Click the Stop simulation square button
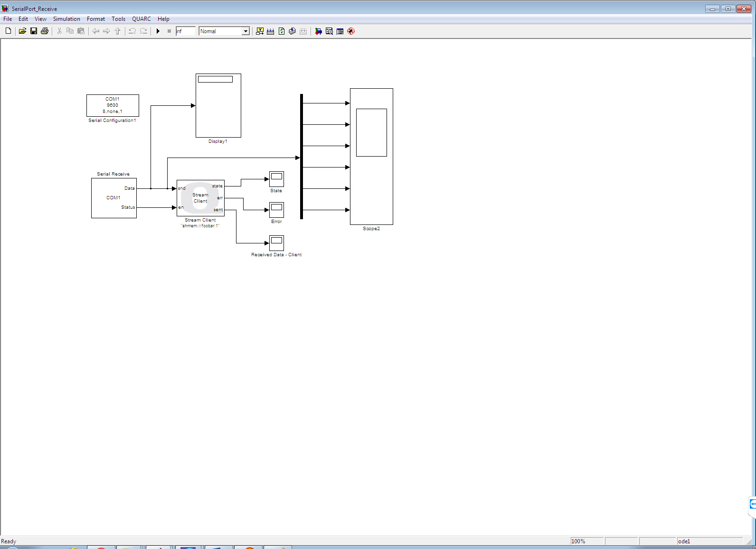Screen dimensions: 756x549 click(169, 31)
